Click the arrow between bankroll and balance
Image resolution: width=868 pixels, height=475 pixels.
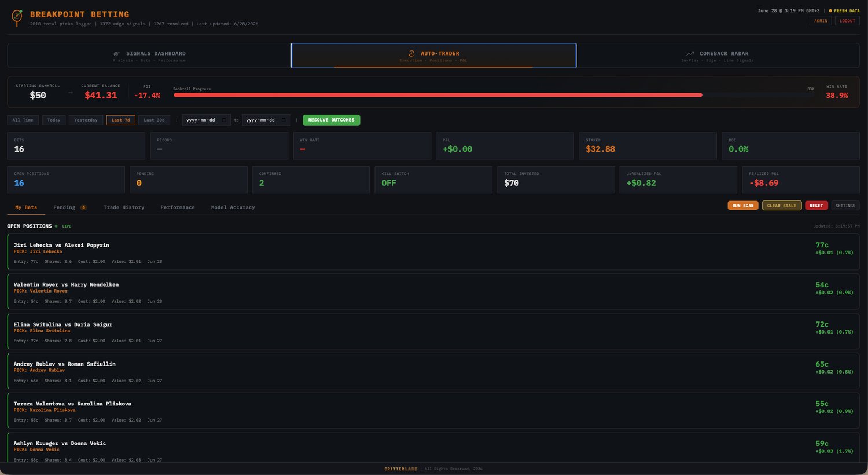coord(71,93)
